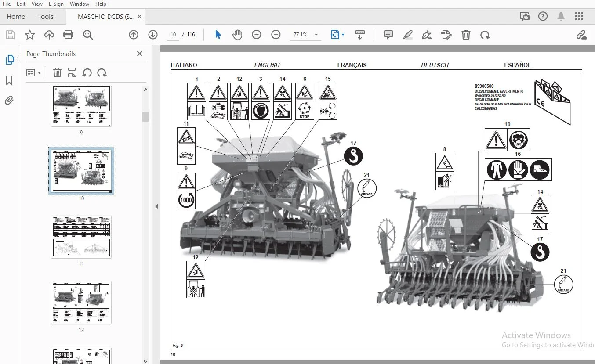Open the Find text magnifier tool
595x364 pixels.
click(88, 35)
